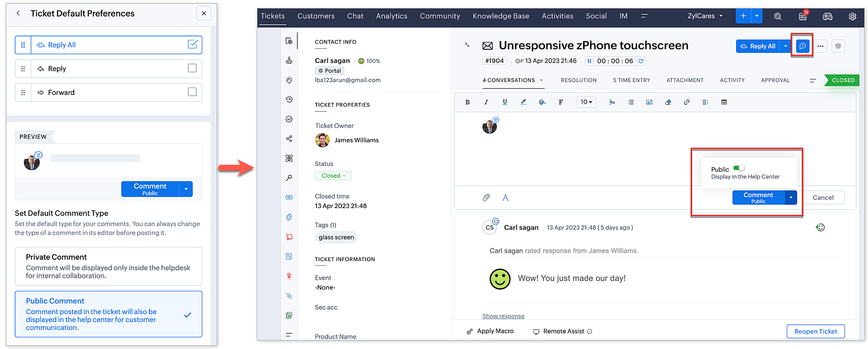
Task: Insert a table in the editor
Action: tap(724, 102)
